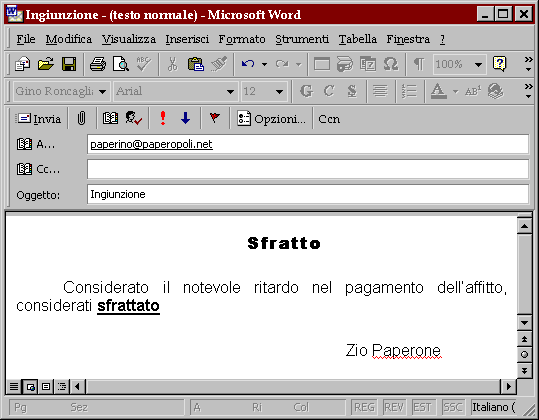Toggle Bold with the G button

tap(306, 91)
